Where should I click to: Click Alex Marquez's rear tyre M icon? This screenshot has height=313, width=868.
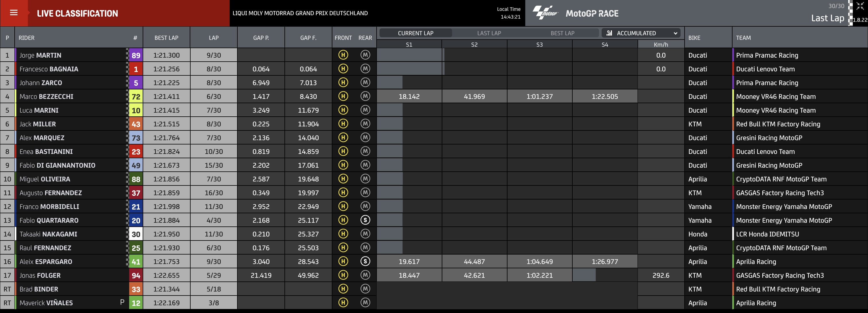[x=365, y=138]
